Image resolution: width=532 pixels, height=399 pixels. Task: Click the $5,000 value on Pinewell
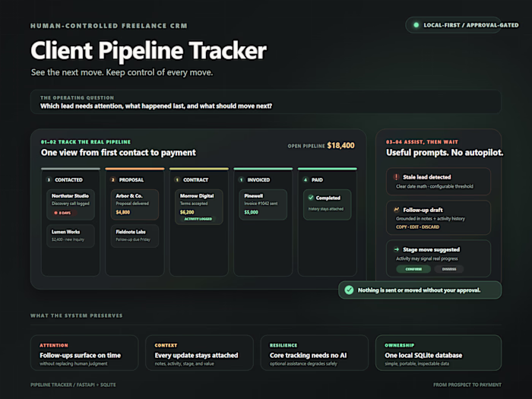251,212
